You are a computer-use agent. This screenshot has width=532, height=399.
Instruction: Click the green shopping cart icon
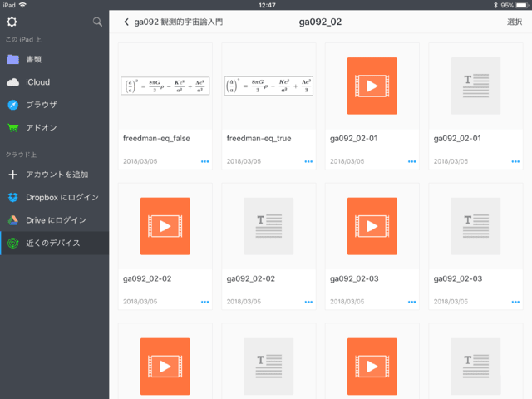pos(13,128)
